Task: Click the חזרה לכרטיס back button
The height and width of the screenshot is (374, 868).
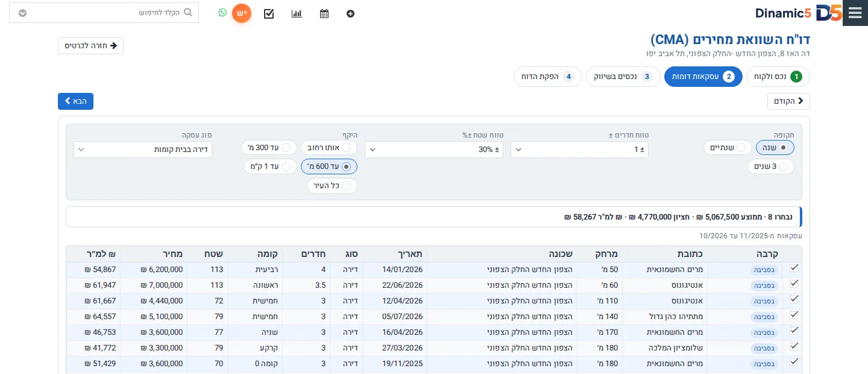Action: pos(90,46)
